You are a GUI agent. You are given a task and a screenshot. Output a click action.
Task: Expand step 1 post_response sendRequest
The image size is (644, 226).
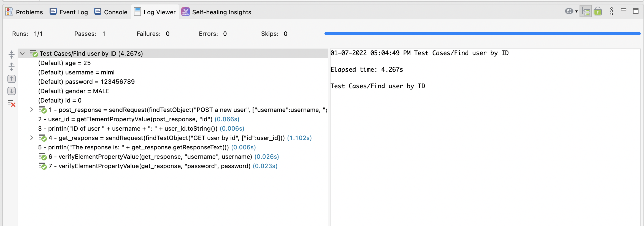(32, 110)
